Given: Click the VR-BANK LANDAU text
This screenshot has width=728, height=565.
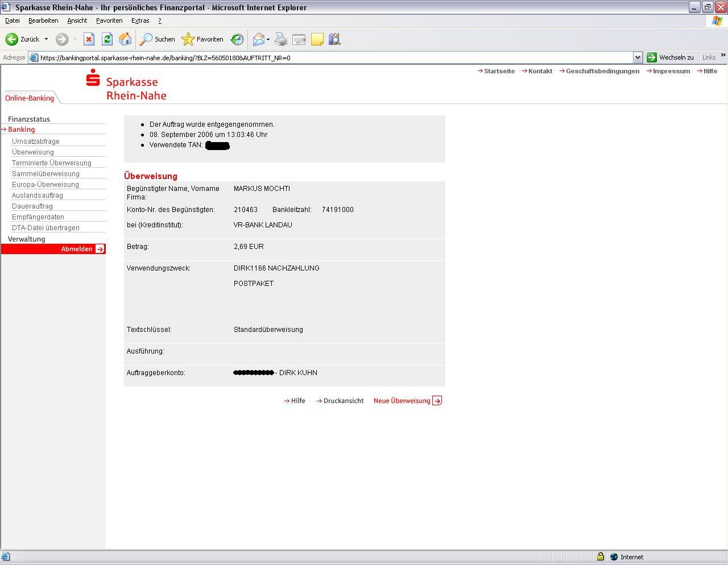Looking at the screenshot, I should click(263, 225).
